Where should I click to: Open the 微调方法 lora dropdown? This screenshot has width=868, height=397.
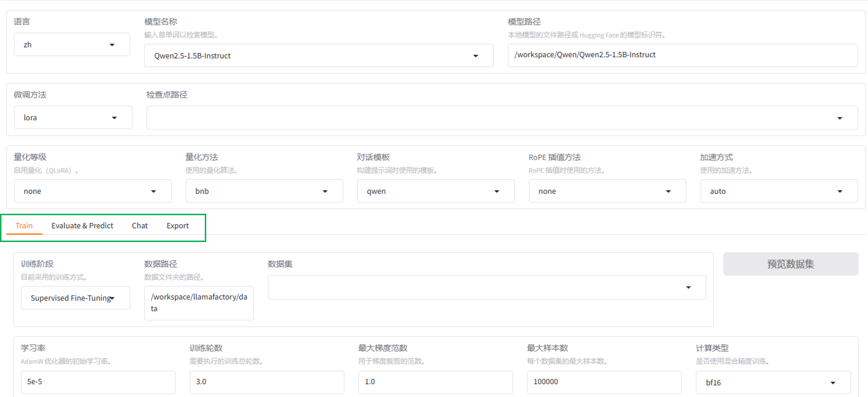[x=73, y=118]
